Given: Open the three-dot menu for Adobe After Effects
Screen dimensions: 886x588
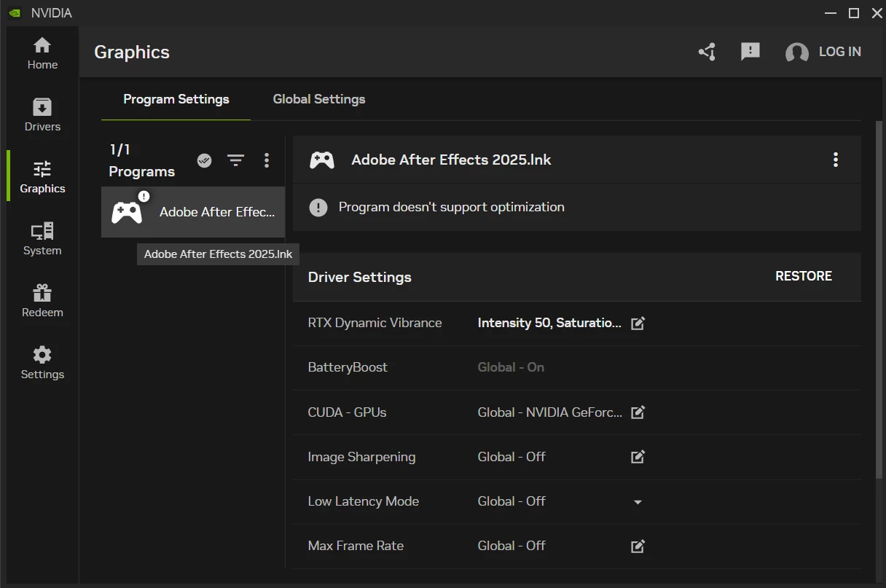Looking at the screenshot, I should (x=835, y=160).
